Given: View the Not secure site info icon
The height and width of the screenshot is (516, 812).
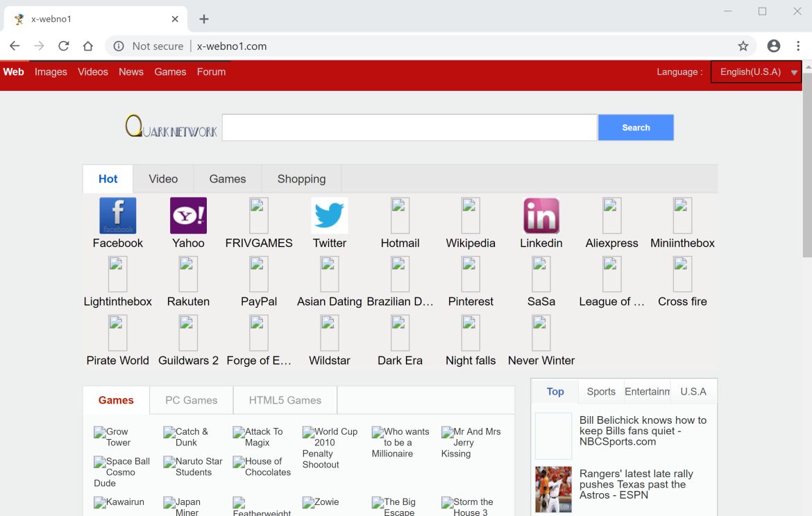Looking at the screenshot, I should tap(119, 46).
